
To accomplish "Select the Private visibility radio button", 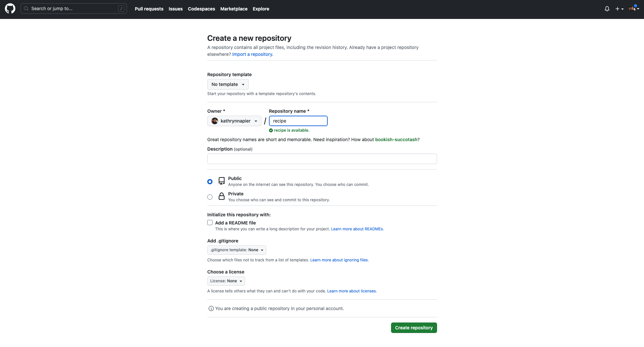I will point(210,197).
